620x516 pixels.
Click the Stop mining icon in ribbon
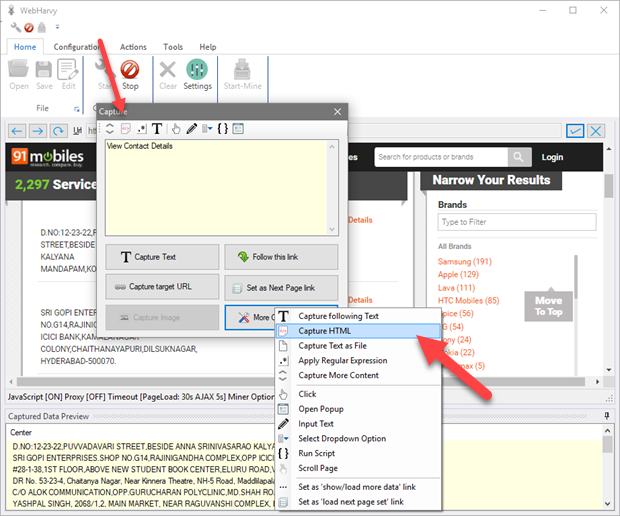coord(130,74)
